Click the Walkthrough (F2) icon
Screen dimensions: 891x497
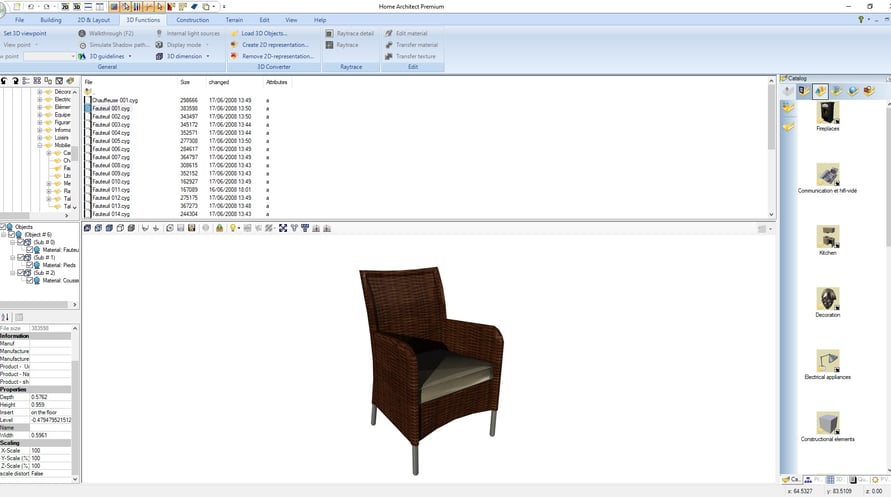(82, 34)
